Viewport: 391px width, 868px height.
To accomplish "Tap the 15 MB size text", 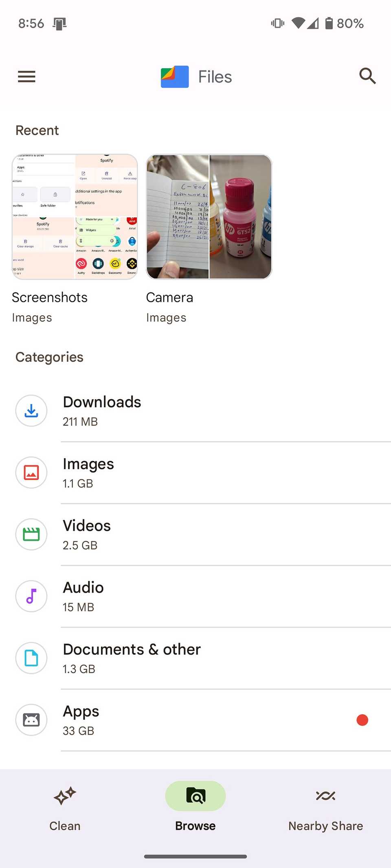I will [x=78, y=607].
